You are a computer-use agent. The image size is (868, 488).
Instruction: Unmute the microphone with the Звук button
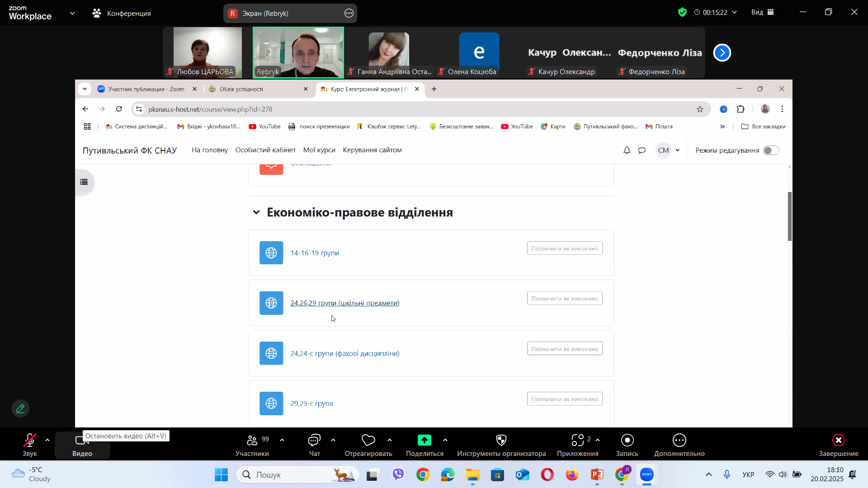tap(30, 440)
